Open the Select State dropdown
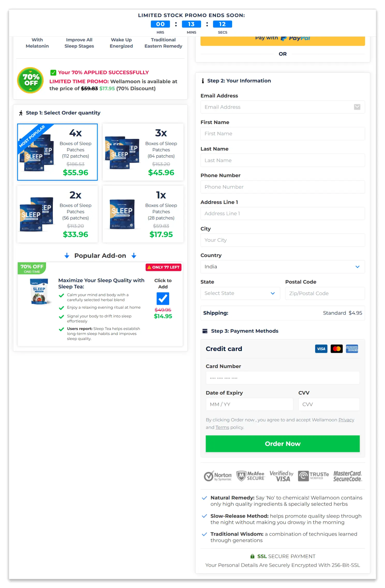This screenshot has height=588, width=385. (x=240, y=293)
